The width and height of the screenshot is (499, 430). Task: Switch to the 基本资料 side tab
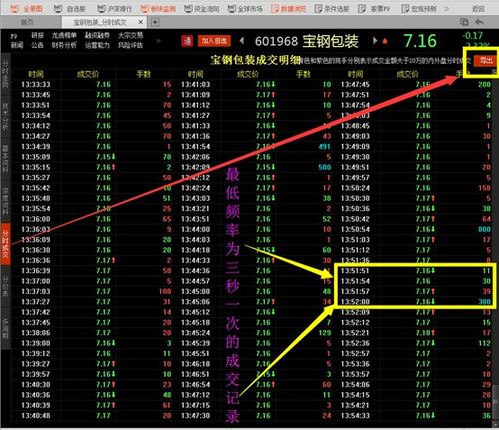tap(5, 158)
